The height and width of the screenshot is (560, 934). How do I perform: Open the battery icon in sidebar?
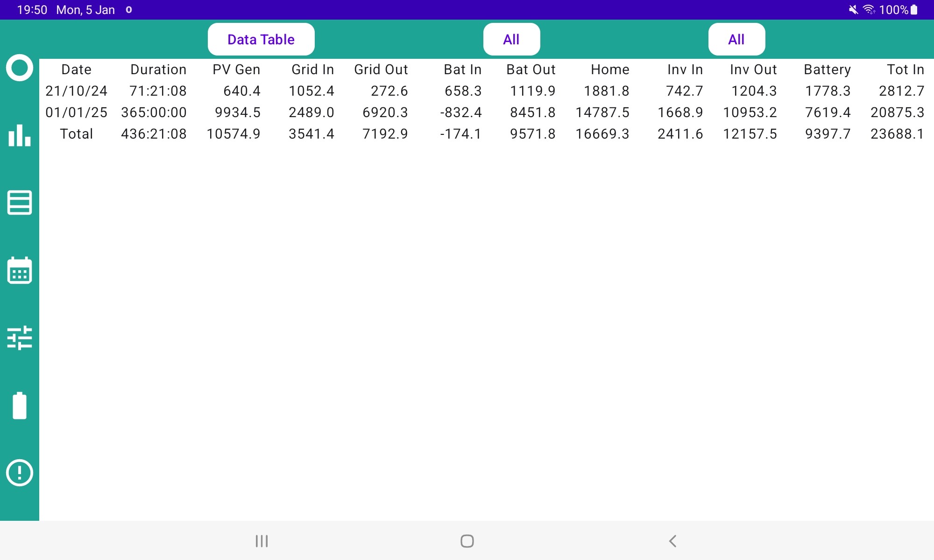click(x=20, y=406)
